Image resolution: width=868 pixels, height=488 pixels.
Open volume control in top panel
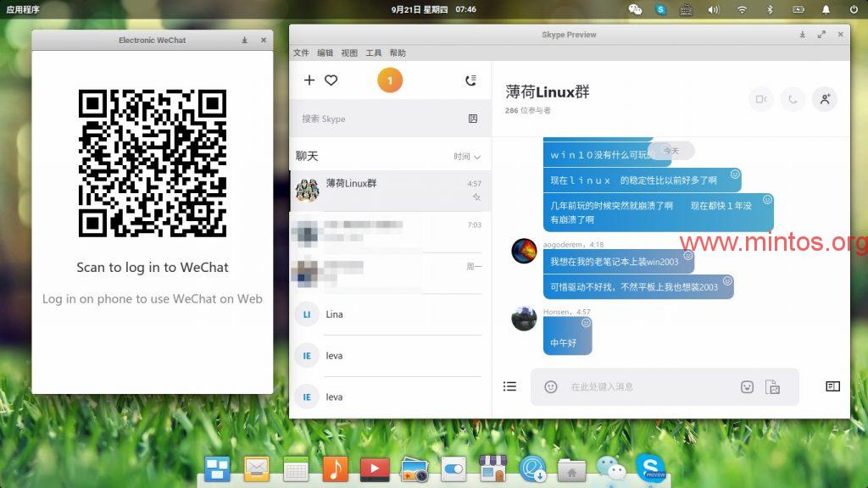[714, 9]
